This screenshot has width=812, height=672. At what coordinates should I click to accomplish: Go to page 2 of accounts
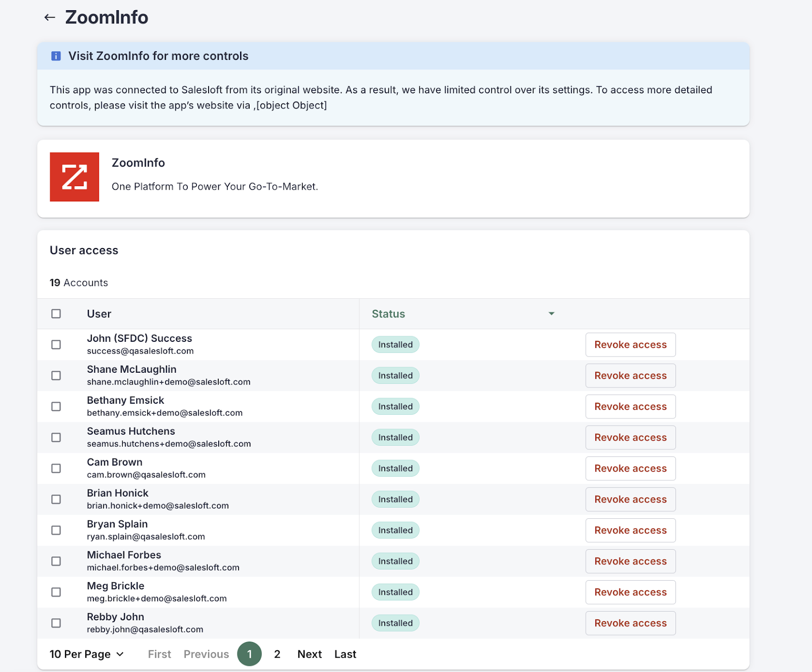(277, 654)
